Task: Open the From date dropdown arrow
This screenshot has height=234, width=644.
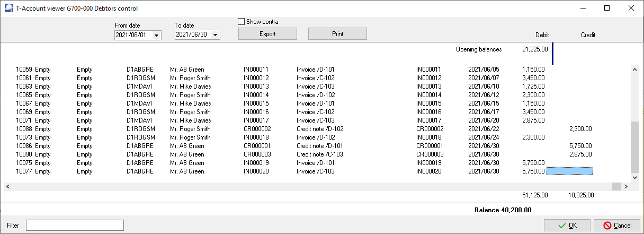Action: point(156,35)
